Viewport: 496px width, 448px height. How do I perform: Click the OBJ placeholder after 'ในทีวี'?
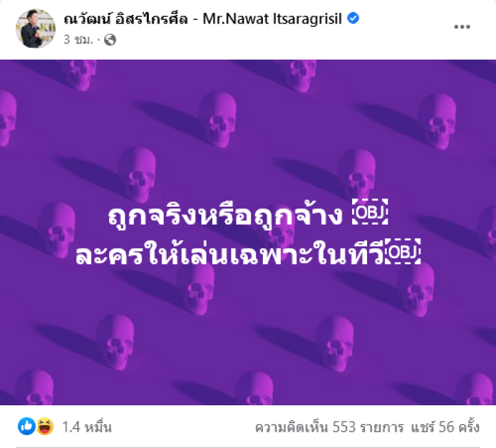(x=403, y=251)
